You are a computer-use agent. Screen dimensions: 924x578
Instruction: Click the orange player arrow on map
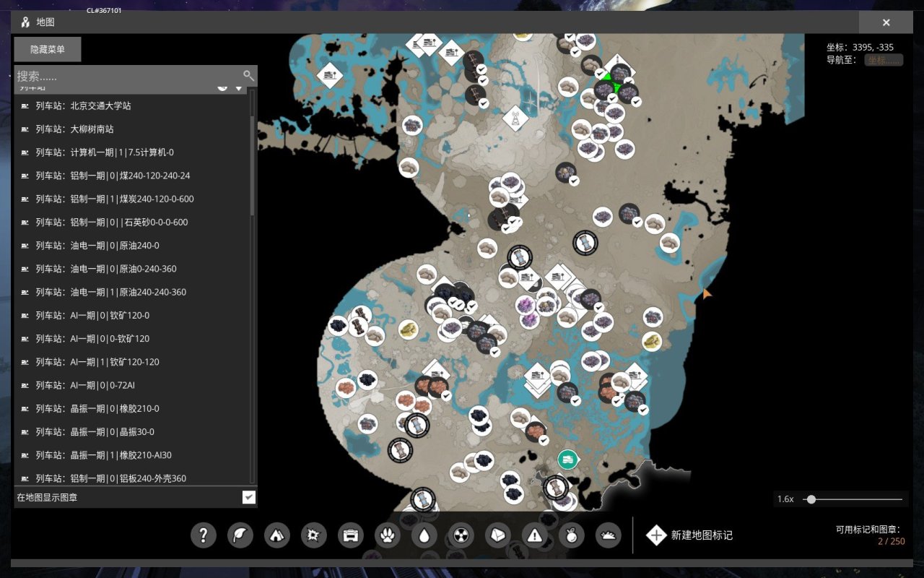[707, 293]
